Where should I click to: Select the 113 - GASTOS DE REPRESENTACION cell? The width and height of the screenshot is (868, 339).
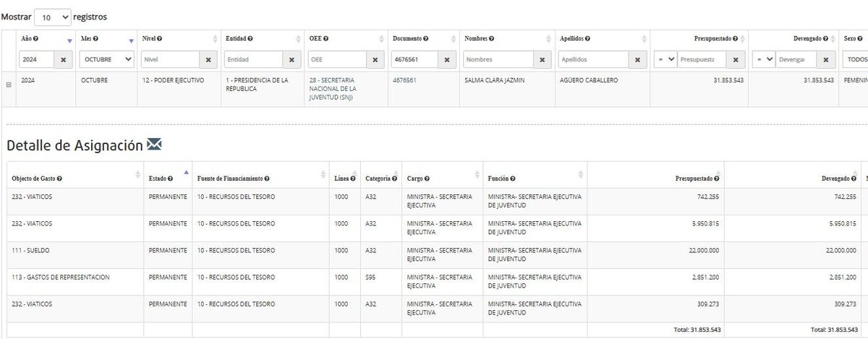(75, 283)
